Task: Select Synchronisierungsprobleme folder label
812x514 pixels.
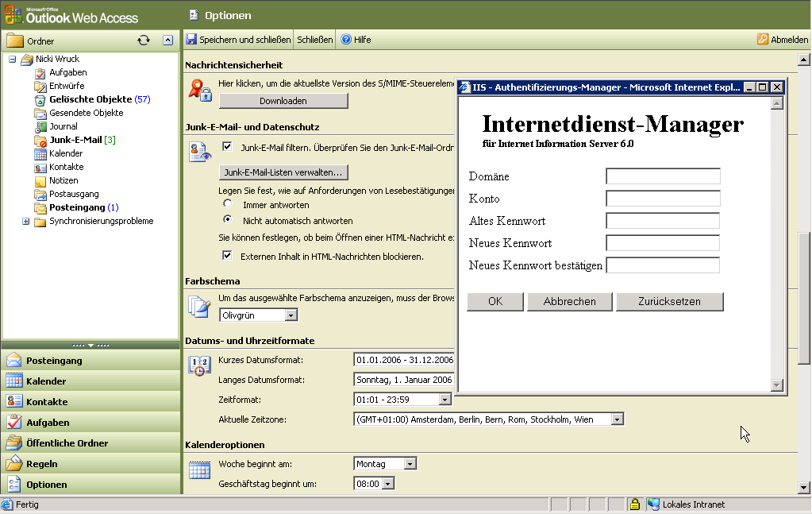Action: [102, 221]
